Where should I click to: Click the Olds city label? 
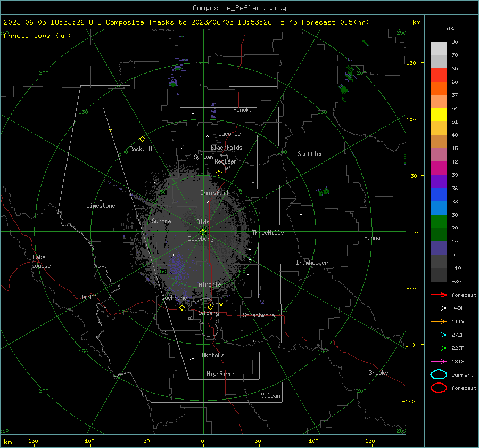click(x=203, y=222)
